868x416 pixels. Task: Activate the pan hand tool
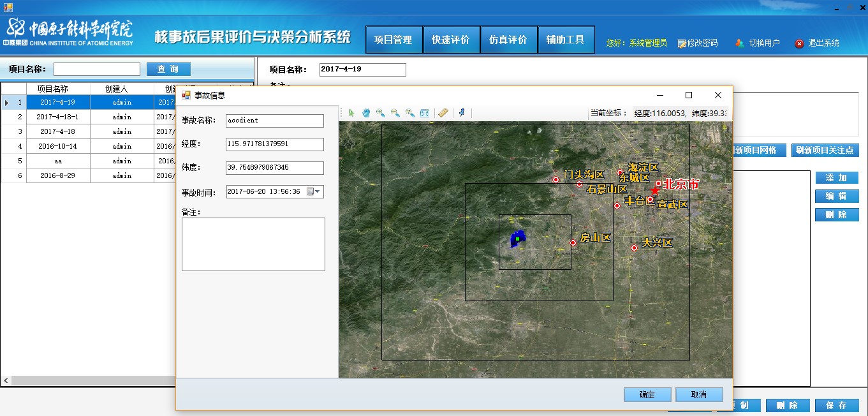(x=366, y=113)
